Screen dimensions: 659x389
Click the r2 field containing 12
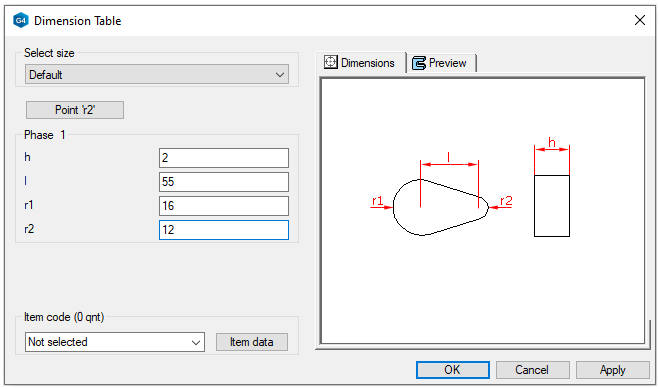(x=224, y=230)
